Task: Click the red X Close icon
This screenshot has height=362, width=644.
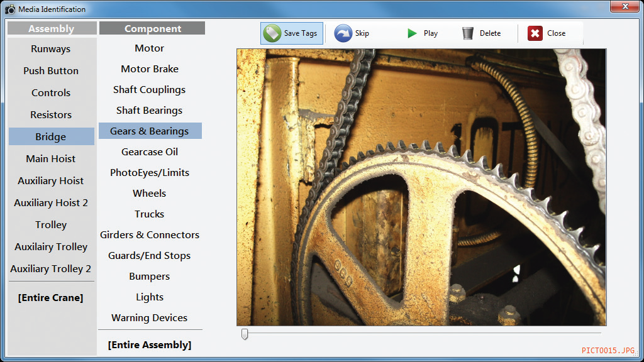Action: tap(535, 33)
